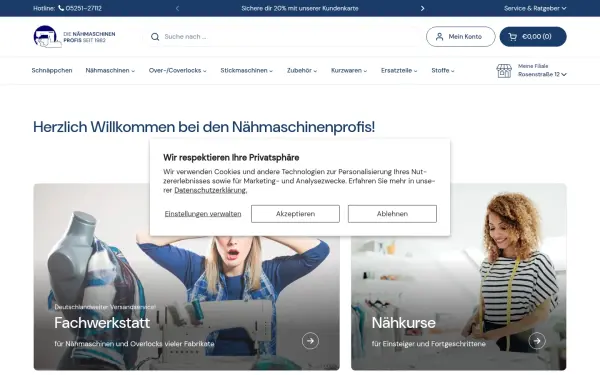The height and width of the screenshot is (375, 600).
Task: Accept cookies with Akzeptieren
Action: coord(295,214)
